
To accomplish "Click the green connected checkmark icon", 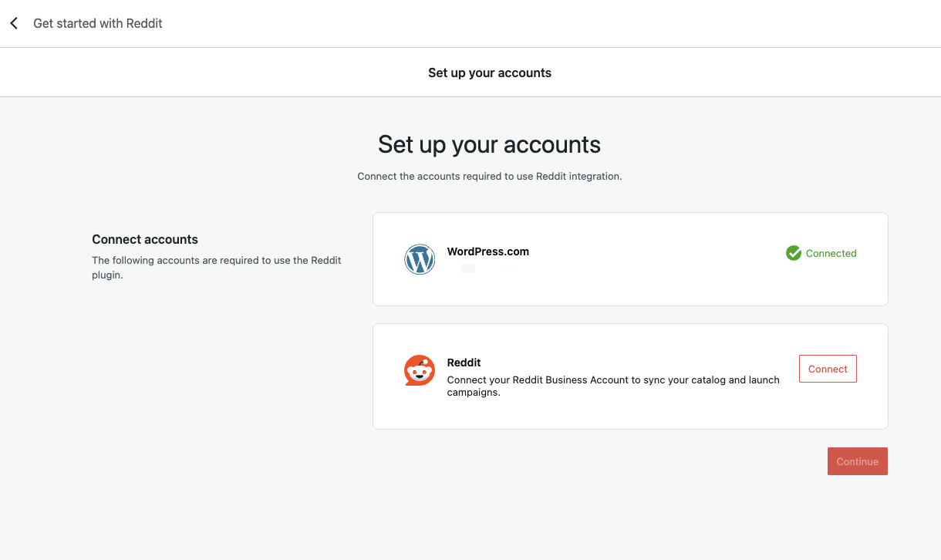I will 793,253.
